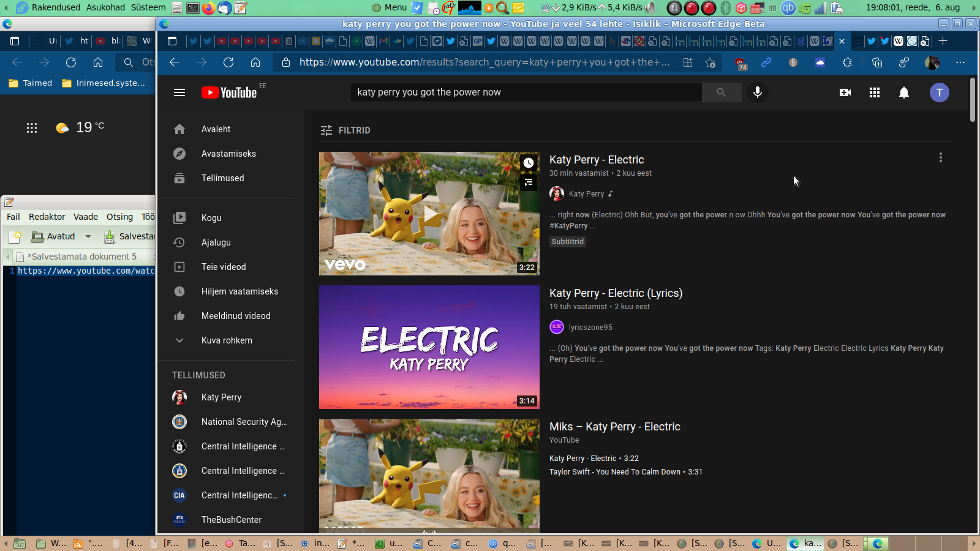Screen dimensions: 980x551
Task: Open Katy Perry - Electric (Lyrics) title link
Action: [x=616, y=293]
